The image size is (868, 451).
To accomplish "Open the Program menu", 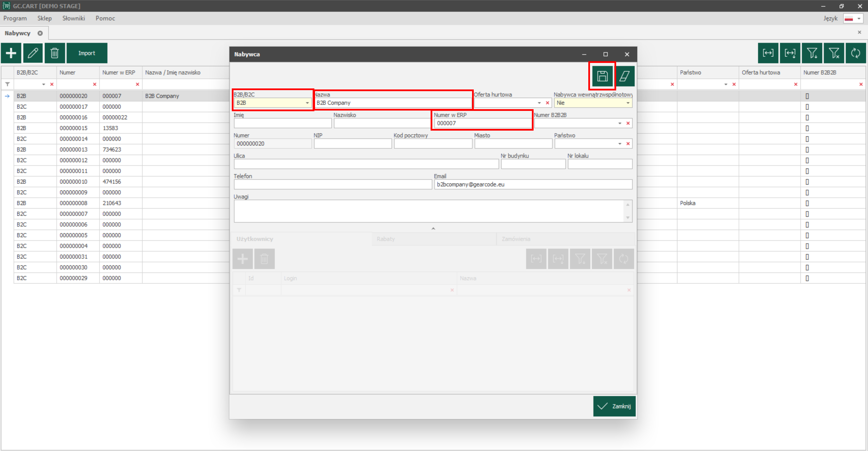I will pyautogui.click(x=15, y=18).
